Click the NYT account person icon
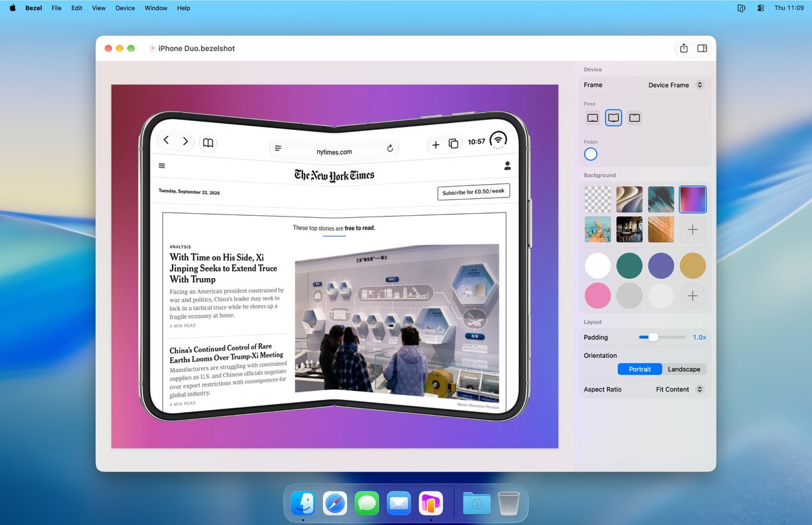This screenshot has height=525, width=812. click(507, 166)
